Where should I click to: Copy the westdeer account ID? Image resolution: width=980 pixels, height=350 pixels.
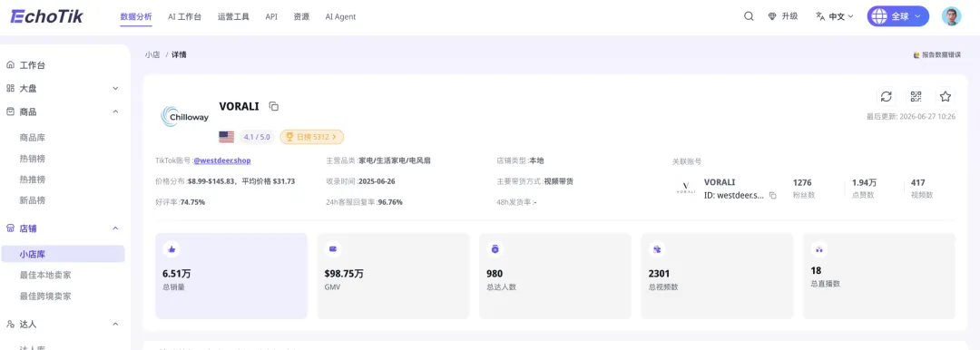[772, 196]
